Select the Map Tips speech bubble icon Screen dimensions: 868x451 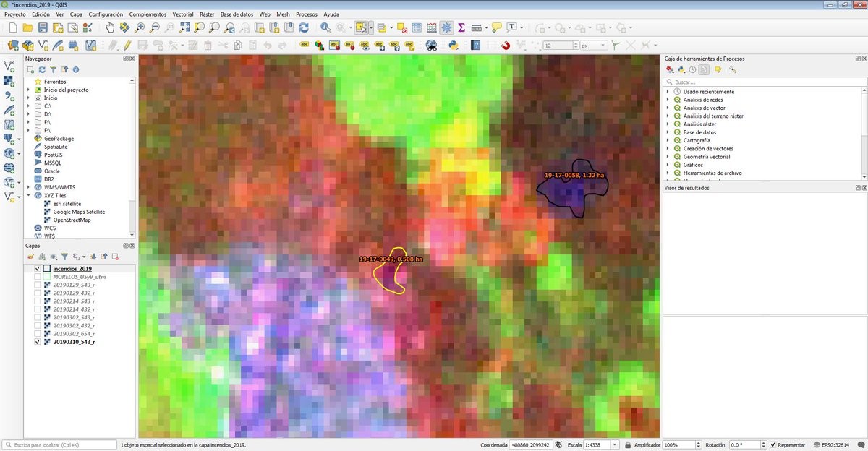[x=496, y=27]
